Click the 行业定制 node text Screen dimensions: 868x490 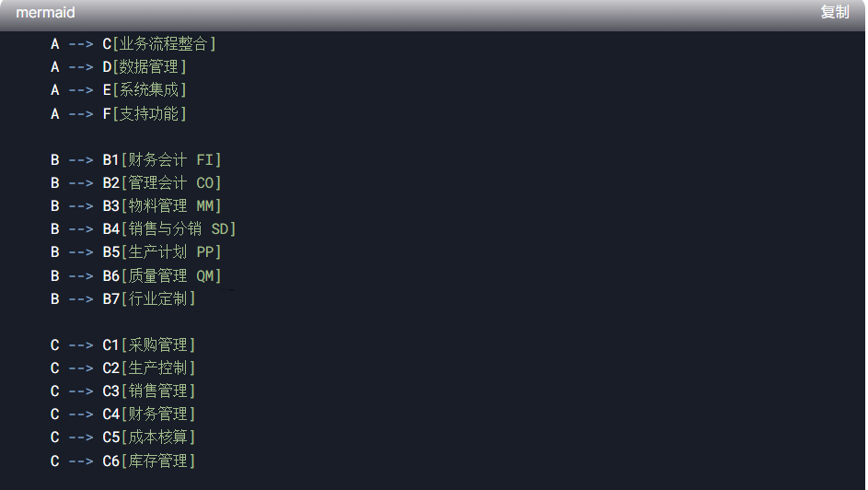(157, 299)
